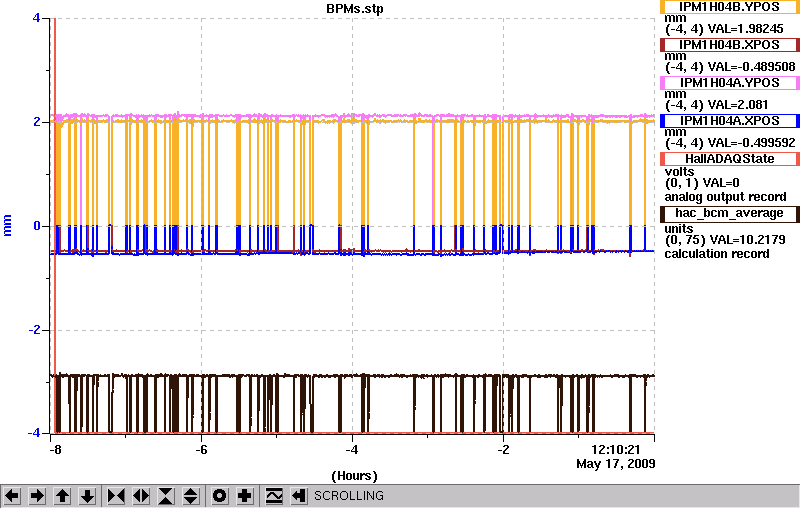This screenshot has width=800, height=508.
Task: Click the waveform refresh graph icon
Action: click(274, 496)
